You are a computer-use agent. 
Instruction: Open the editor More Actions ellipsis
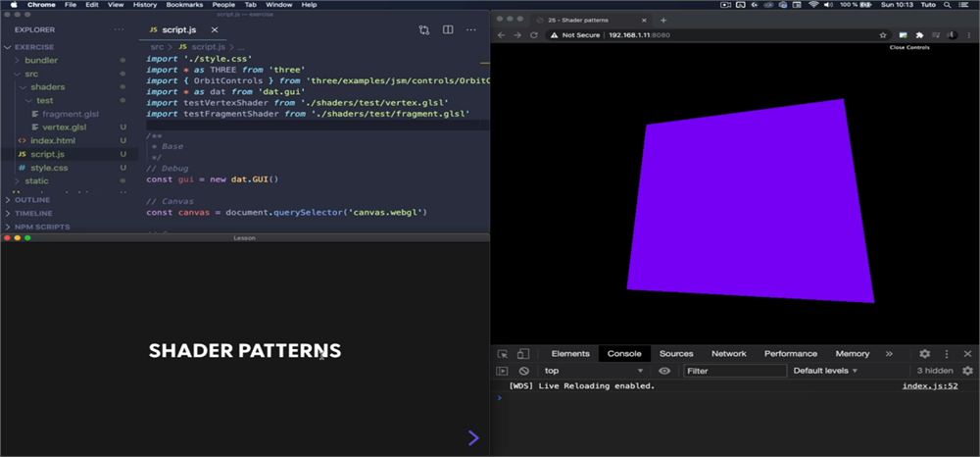(471, 30)
